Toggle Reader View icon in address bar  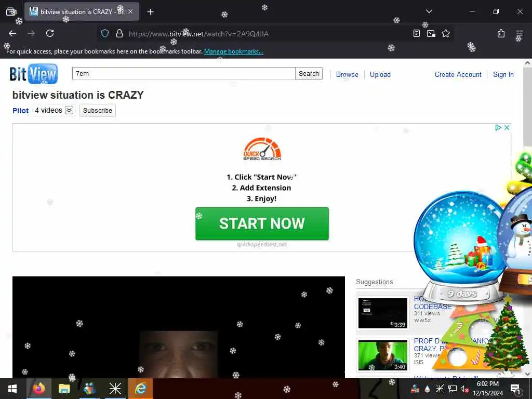(417, 33)
